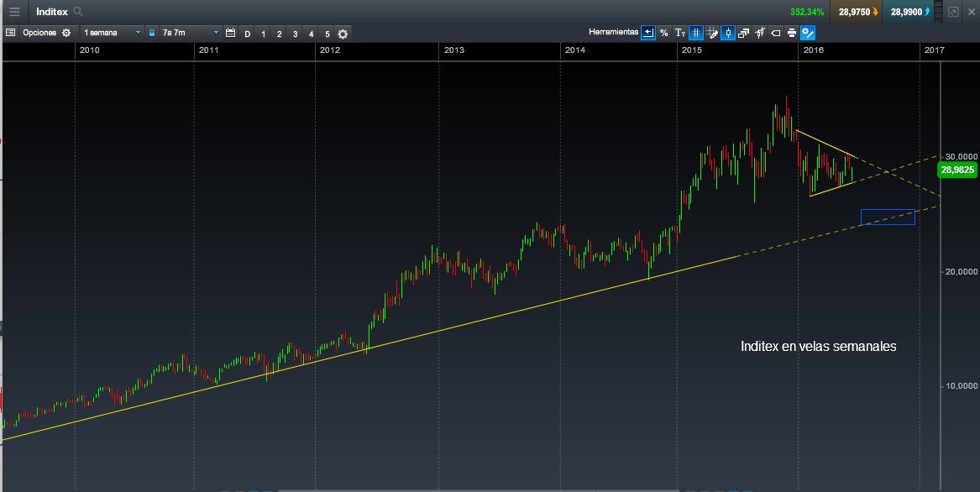The image size is (980, 492).
Task: Select the 'D' preset button
Action: click(x=248, y=34)
